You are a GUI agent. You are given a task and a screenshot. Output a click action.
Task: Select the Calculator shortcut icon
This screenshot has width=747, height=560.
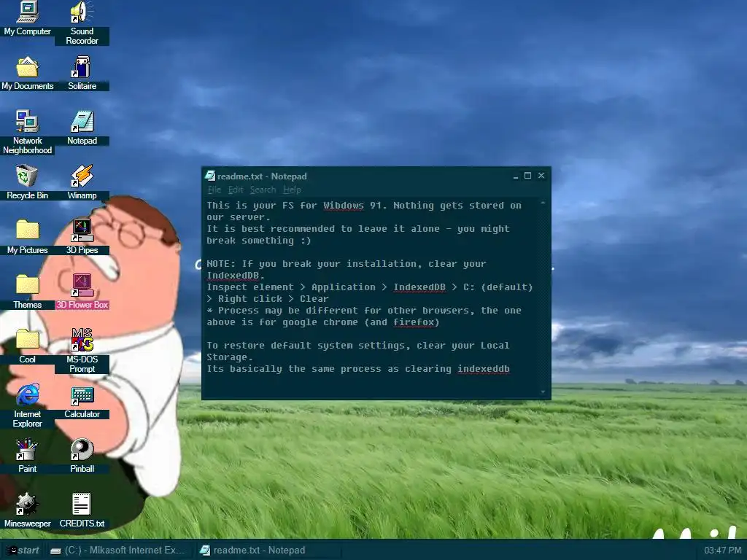[82, 401]
